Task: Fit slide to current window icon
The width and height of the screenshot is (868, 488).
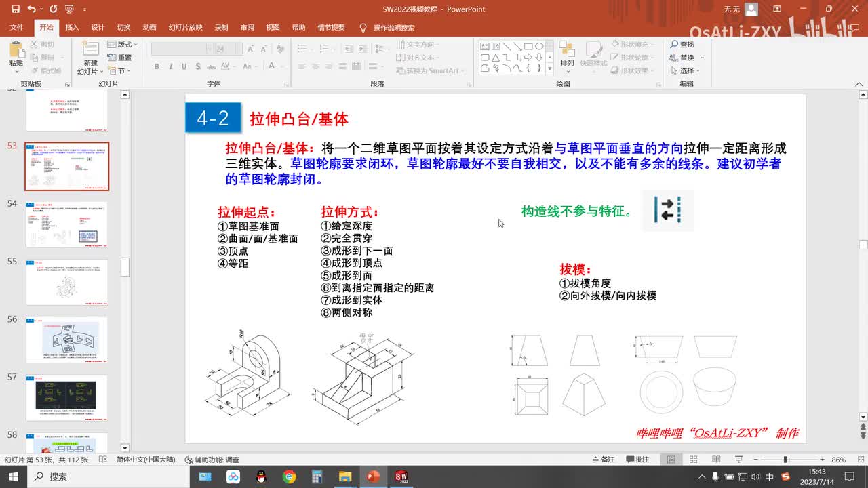Action: pyautogui.click(x=861, y=459)
